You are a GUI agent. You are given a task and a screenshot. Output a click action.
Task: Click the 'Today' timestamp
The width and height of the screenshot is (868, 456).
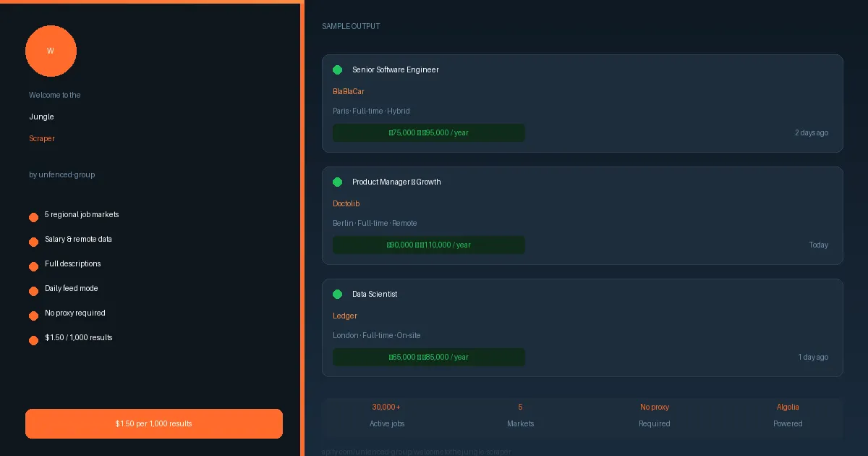pos(819,245)
